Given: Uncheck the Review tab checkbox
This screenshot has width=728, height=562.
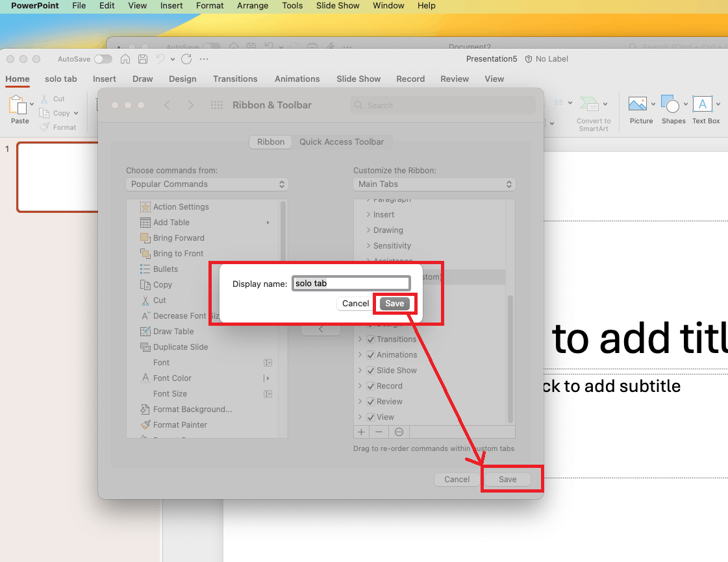Looking at the screenshot, I should (371, 402).
